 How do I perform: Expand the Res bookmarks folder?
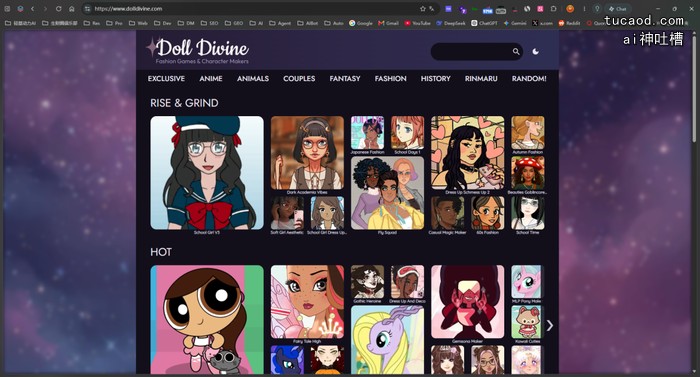point(92,23)
